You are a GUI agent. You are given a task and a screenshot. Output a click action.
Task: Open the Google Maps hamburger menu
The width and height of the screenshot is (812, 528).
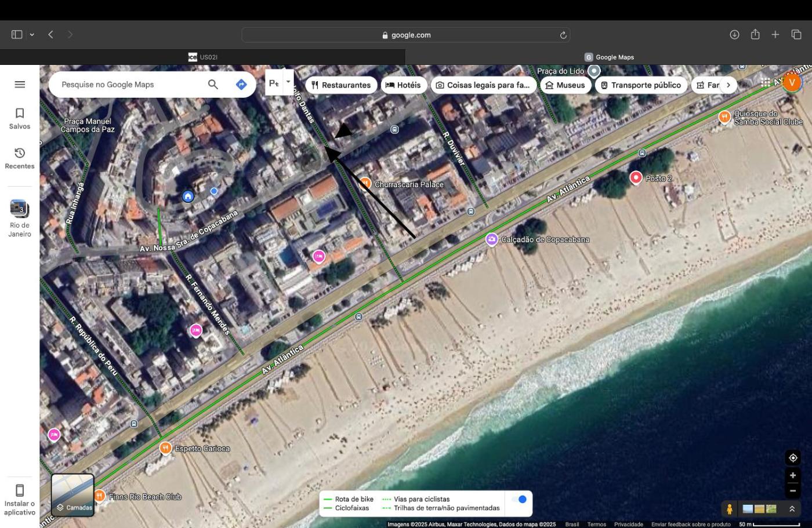tap(20, 85)
